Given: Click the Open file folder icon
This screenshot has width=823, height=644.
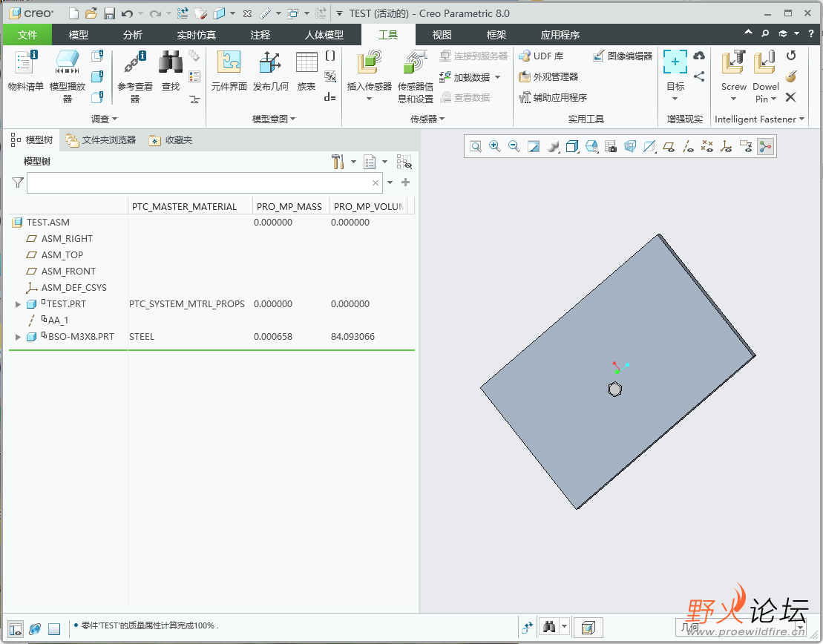Looking at the screenshot, I should tap(91, 13).
